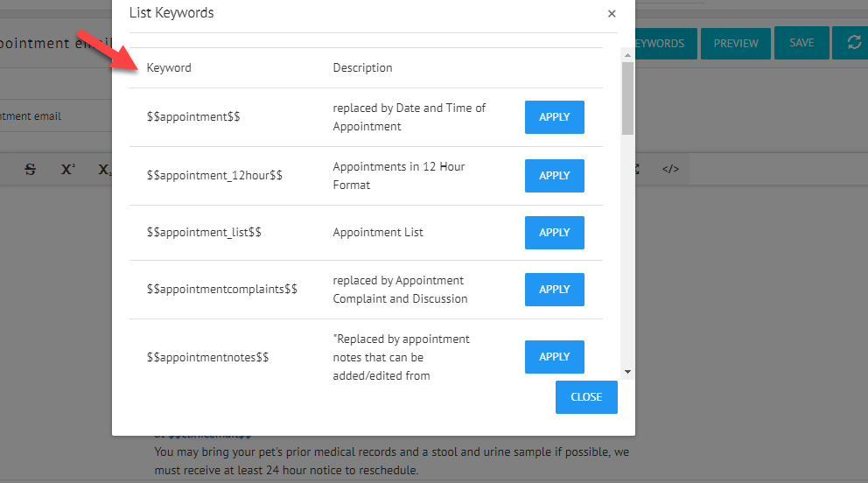Click 'replaced by Appointment Complaint and Discussion' text

(400, 290)
